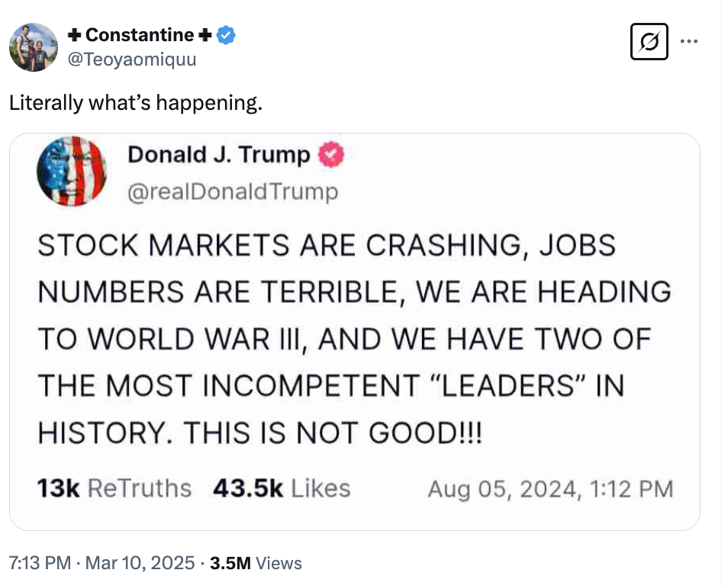
Task: Click the Grok slash icon button
Action: (x=649, y=41)
